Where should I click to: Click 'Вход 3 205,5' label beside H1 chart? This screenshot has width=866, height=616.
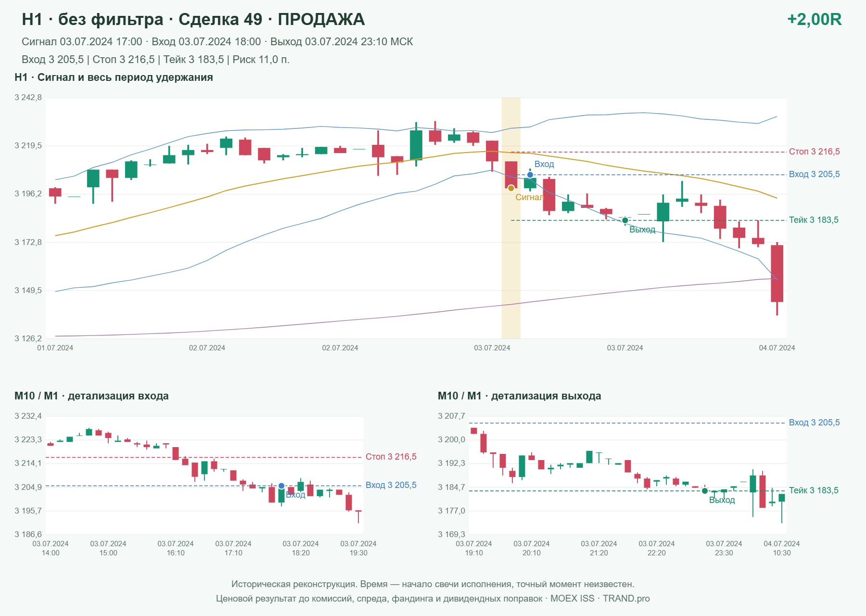(x=814, y=174)
